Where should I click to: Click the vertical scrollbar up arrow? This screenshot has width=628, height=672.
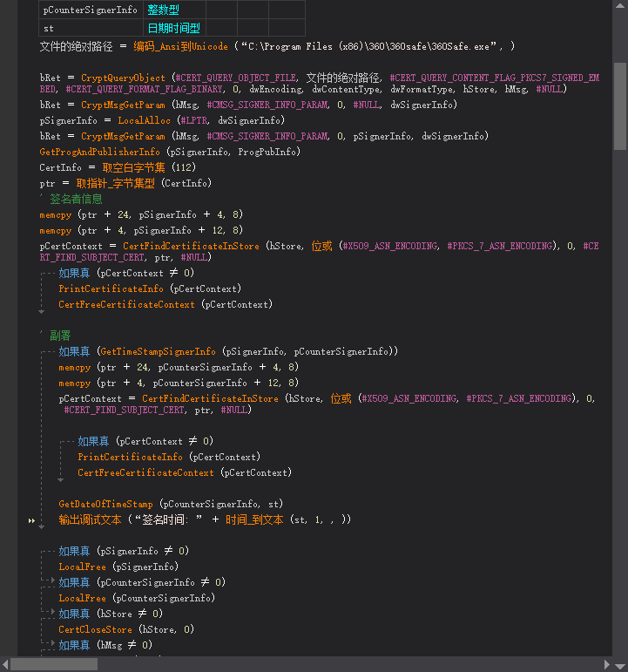point(620,6)
